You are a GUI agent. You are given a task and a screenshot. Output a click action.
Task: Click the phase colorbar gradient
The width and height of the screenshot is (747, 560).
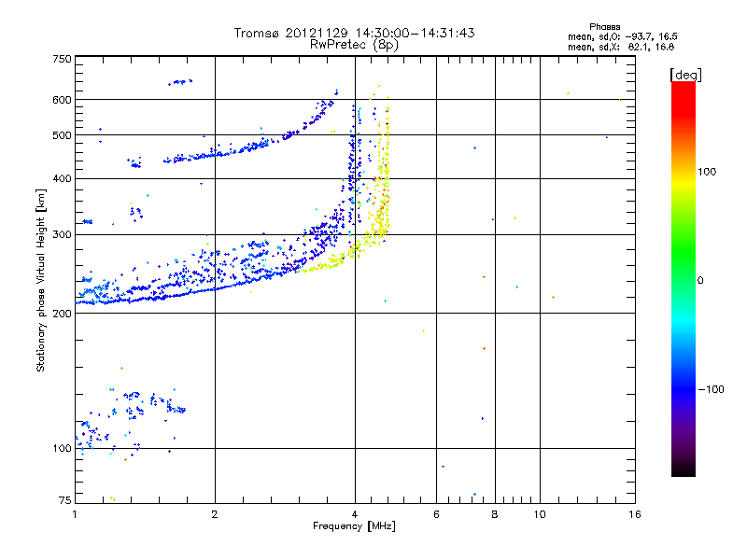click(x=684, y=278)
